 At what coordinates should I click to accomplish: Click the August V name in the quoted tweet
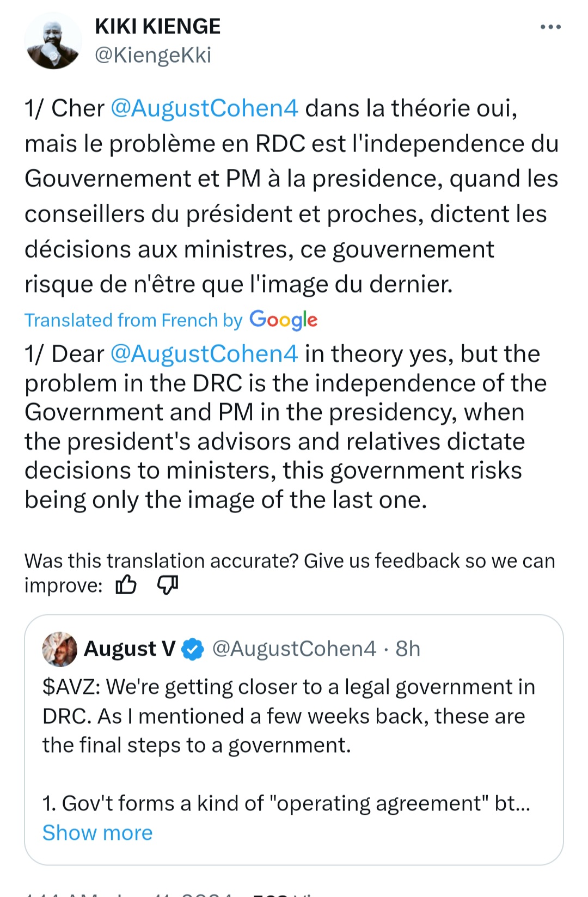pos(130,649)
